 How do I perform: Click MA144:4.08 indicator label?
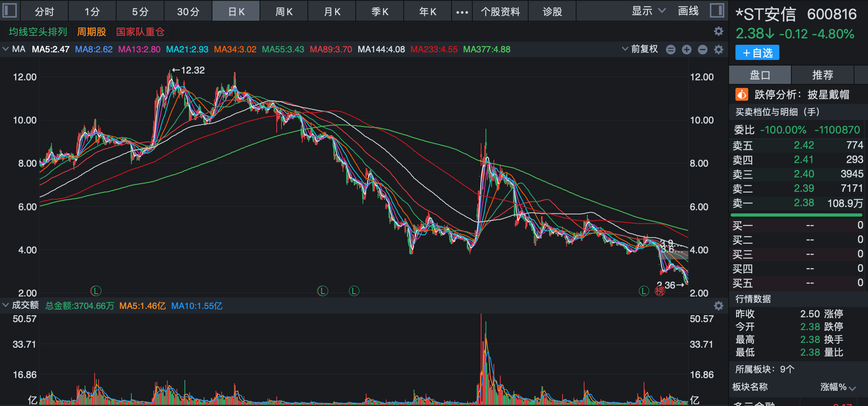click(381, 50)
